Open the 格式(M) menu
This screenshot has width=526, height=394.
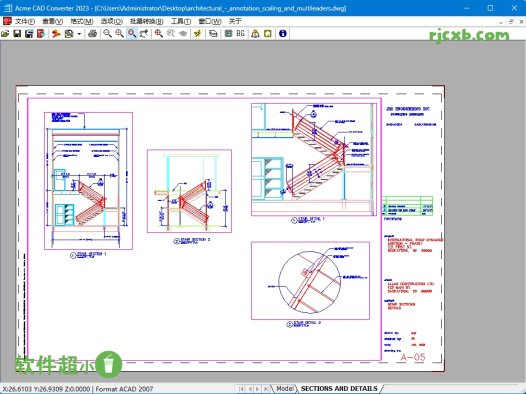pos(82,21)
